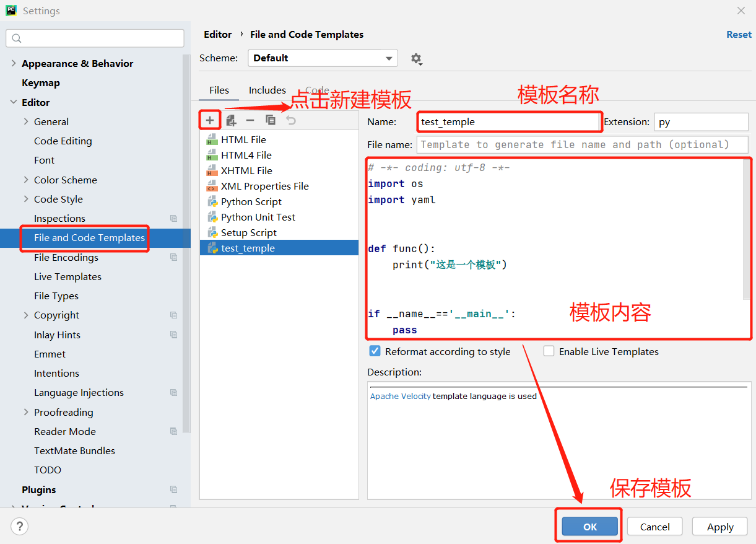This screenshot has height=544, width=756.
Task: Open Live Templates settings
Action: coord(67,277)
